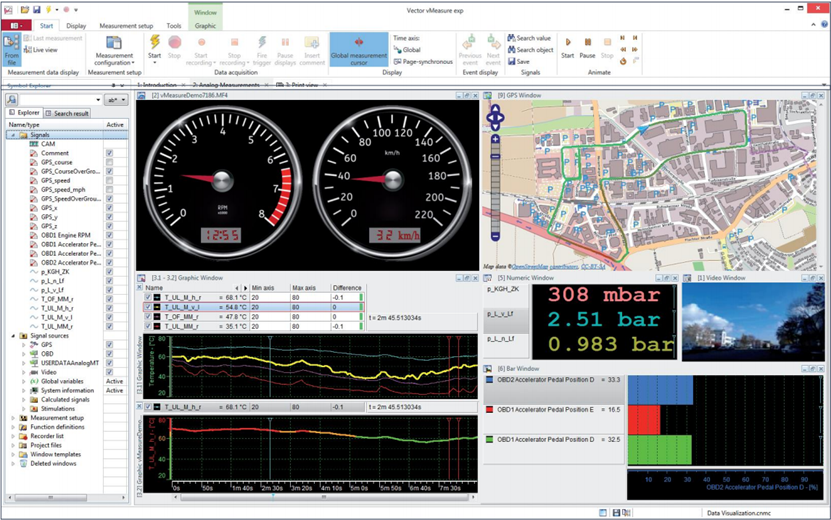Image resolution: width=831 pixels, height=520 pixels.
Task: Click the Fire trigger icon
Action: (x=262, y=42)
